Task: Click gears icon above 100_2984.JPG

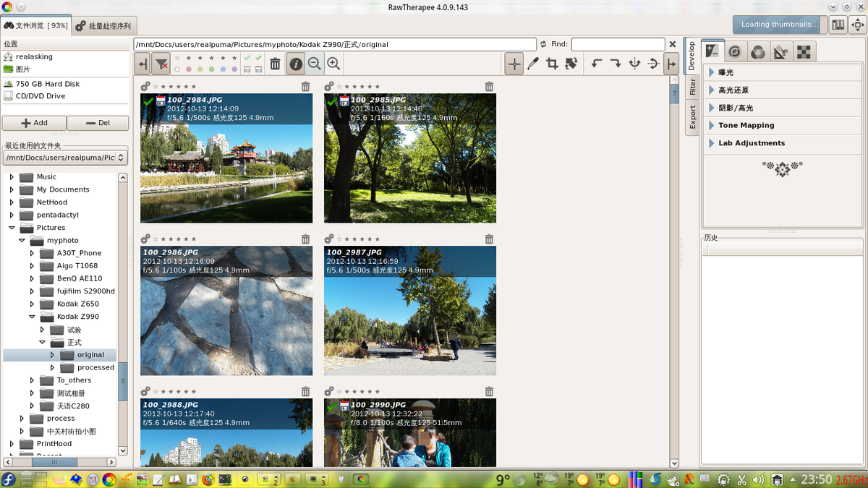Action: coord(145,87)
